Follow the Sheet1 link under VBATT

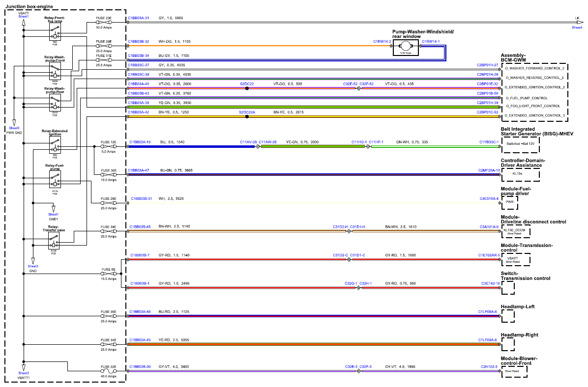pos(24,17)
